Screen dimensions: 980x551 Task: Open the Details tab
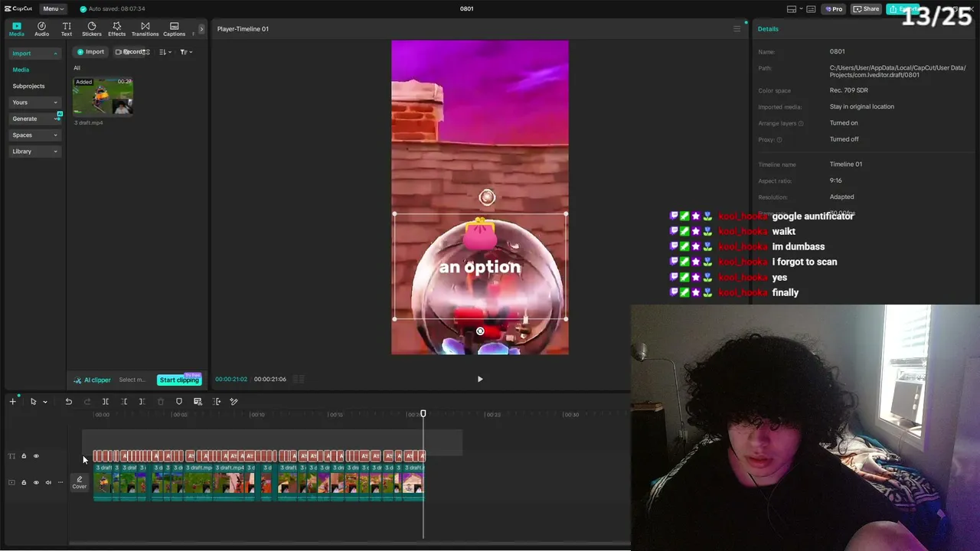(x=768, y=29)
